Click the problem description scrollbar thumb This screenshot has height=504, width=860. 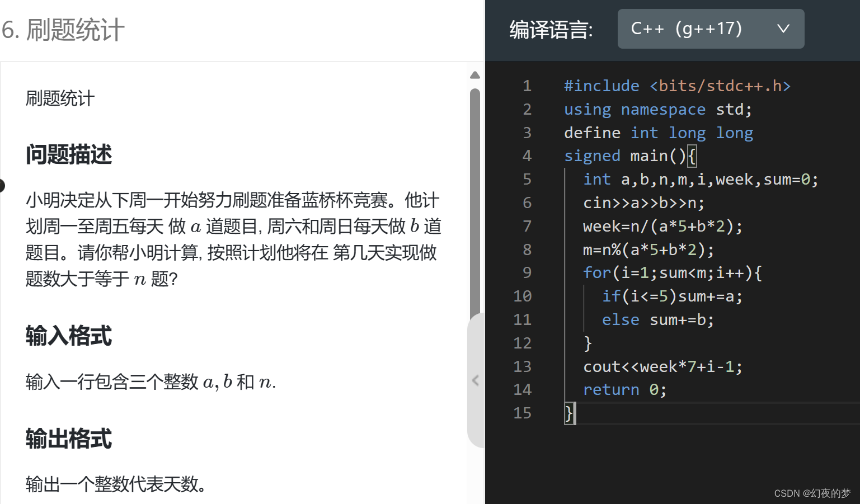tap(475, 204)
